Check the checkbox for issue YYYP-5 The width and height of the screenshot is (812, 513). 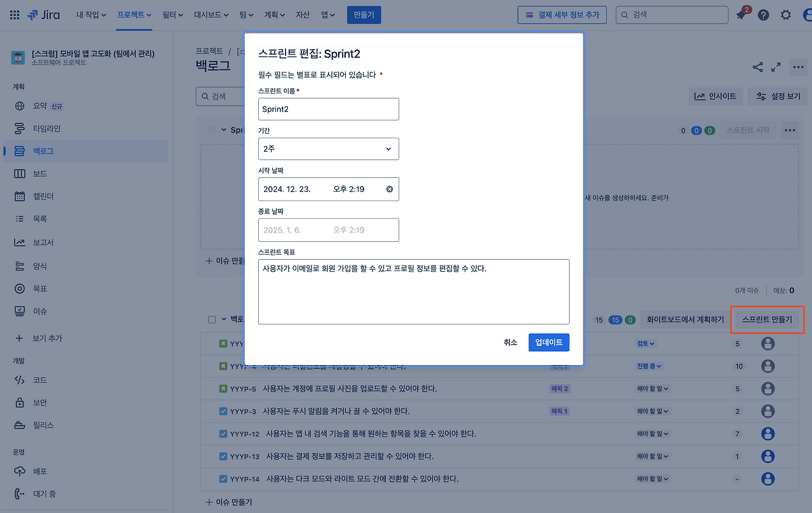pos(223,388)
